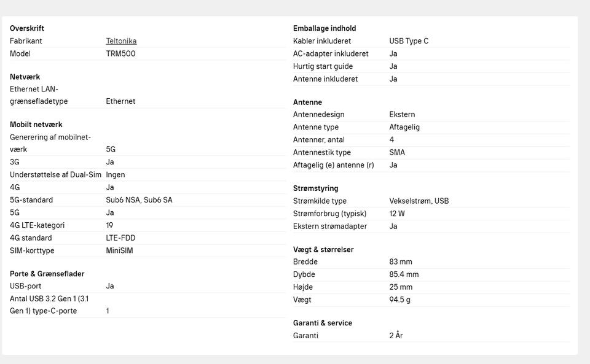Select the USB-port row label
This screenshot has height=364, width=590.
25,286
